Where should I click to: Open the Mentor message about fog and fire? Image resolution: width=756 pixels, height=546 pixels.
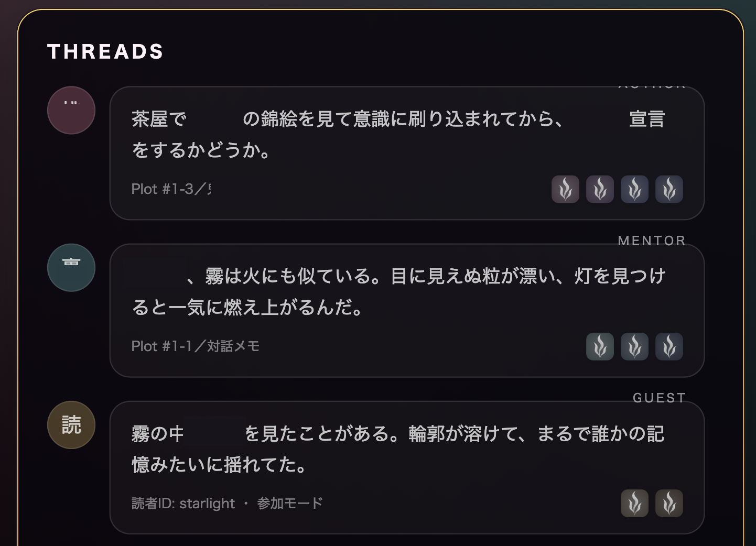click(x=398, y=291)
